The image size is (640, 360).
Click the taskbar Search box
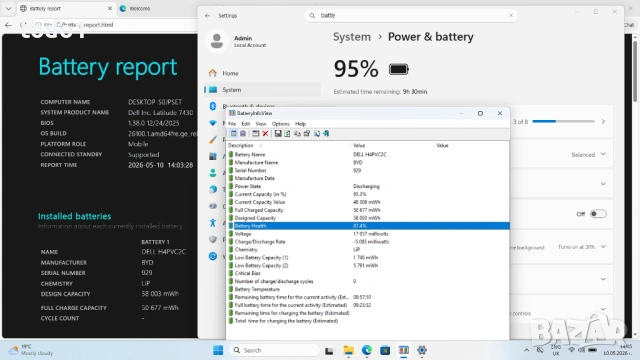pos(275,350)
